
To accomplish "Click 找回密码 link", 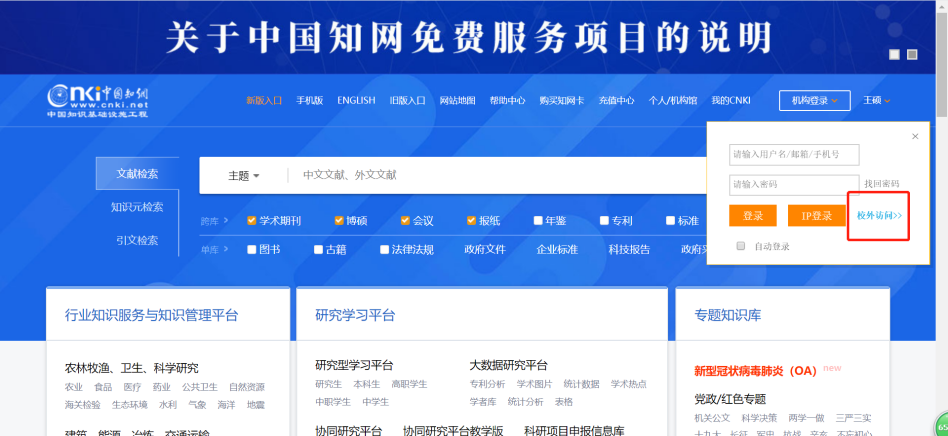I will (881, 184).
